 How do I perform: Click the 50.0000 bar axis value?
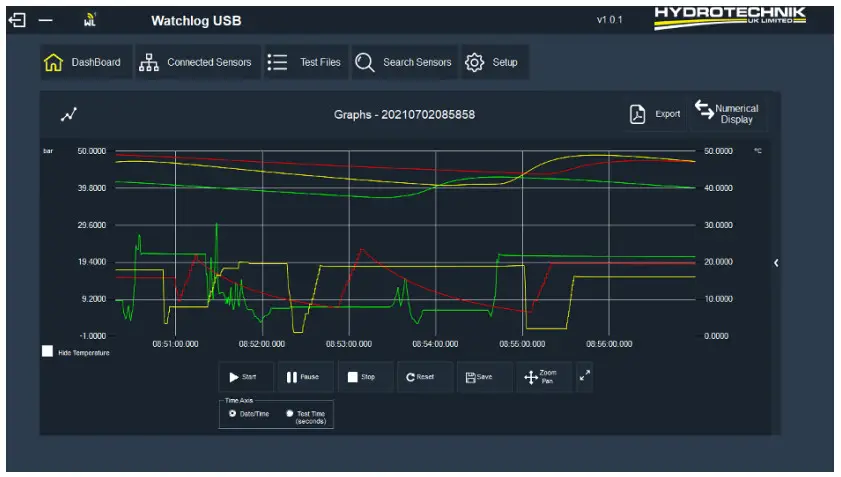coord(92,151)
